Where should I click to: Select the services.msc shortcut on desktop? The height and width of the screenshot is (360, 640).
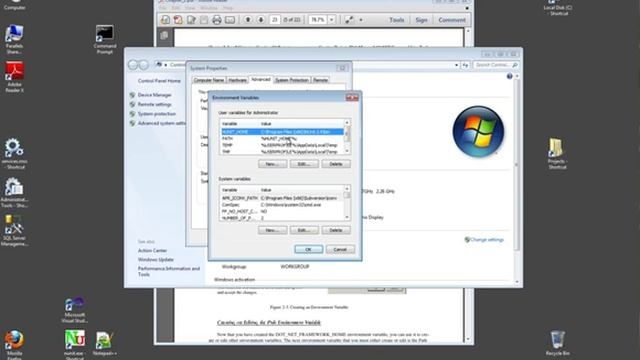14,153
